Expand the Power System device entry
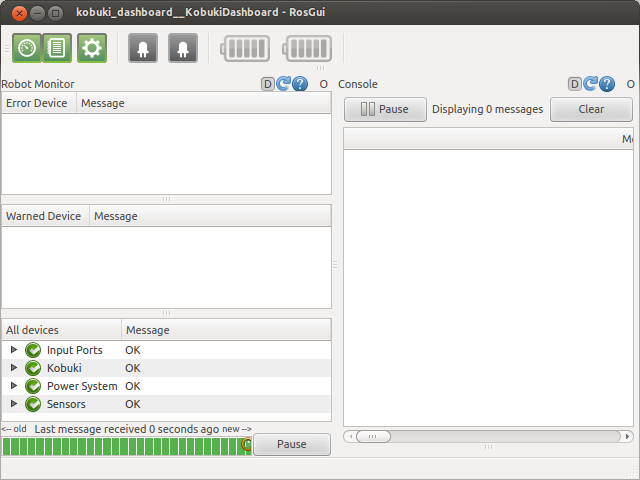This screenshot has width=640, height=480. [x=14, y=386]
